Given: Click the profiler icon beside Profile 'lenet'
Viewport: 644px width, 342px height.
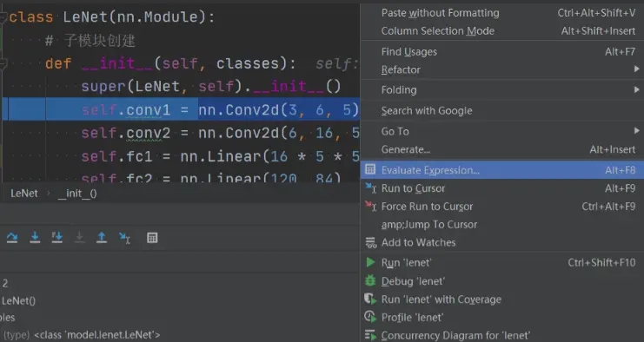Looking at the screenshot, I should [x=370, y=317].
